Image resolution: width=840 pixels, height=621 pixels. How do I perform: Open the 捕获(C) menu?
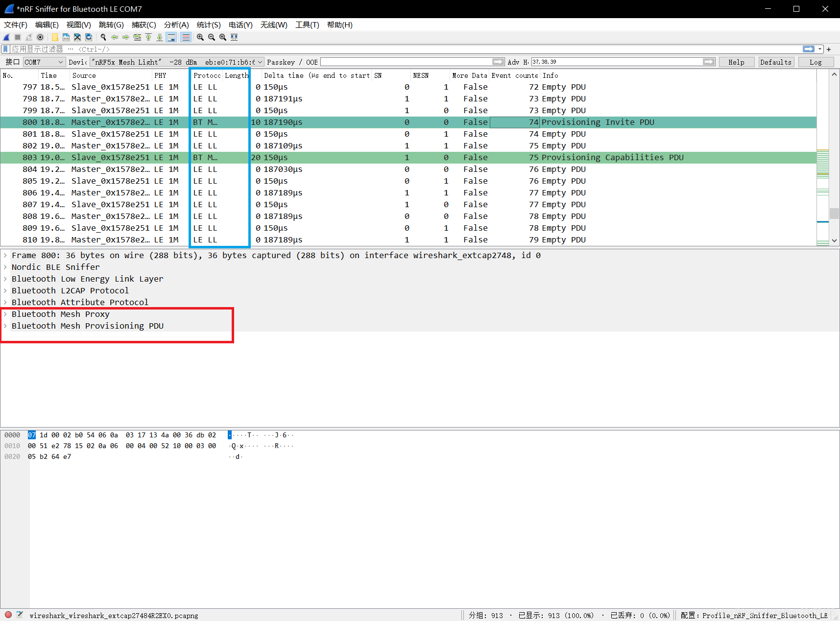point(144,25)
